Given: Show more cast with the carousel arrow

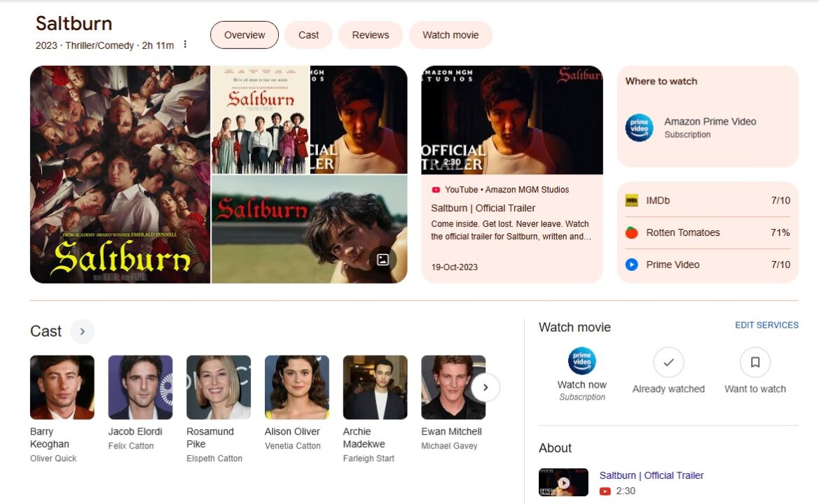Looking at the screenshot, I should (486, 388).
